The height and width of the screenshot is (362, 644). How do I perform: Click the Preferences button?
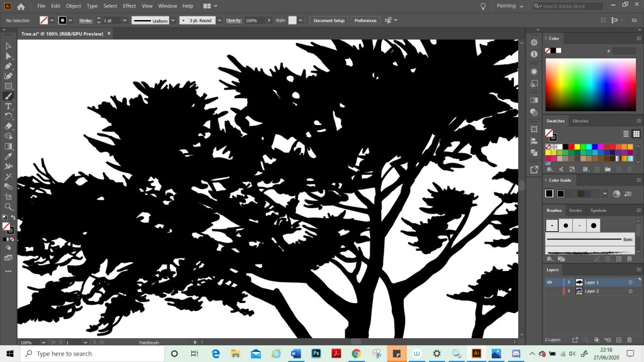tap(365, 20)
